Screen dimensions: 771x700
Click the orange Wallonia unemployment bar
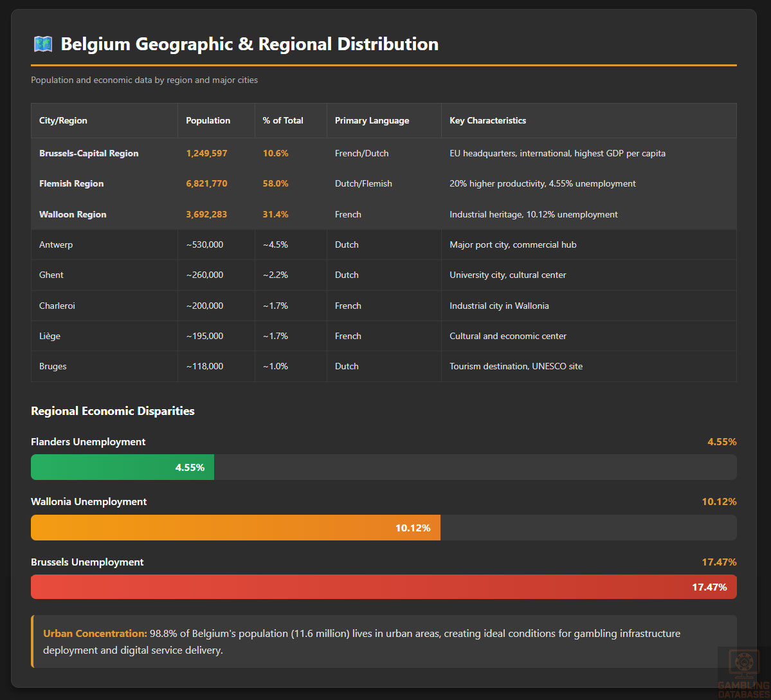235,528
